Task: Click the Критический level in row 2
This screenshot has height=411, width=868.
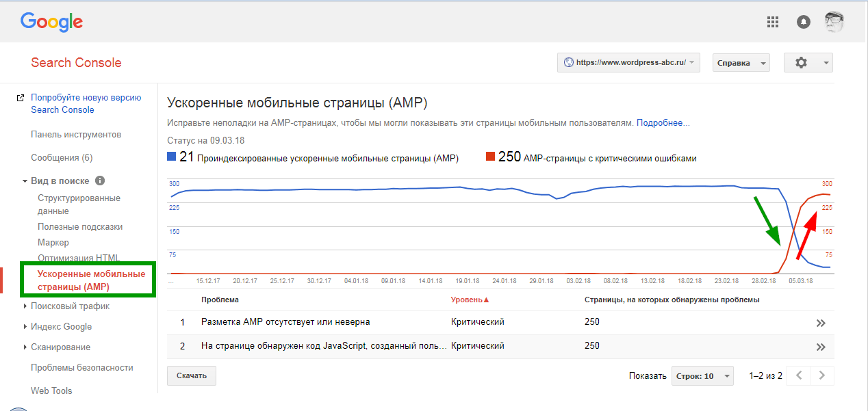Action: tap(478, 346)
